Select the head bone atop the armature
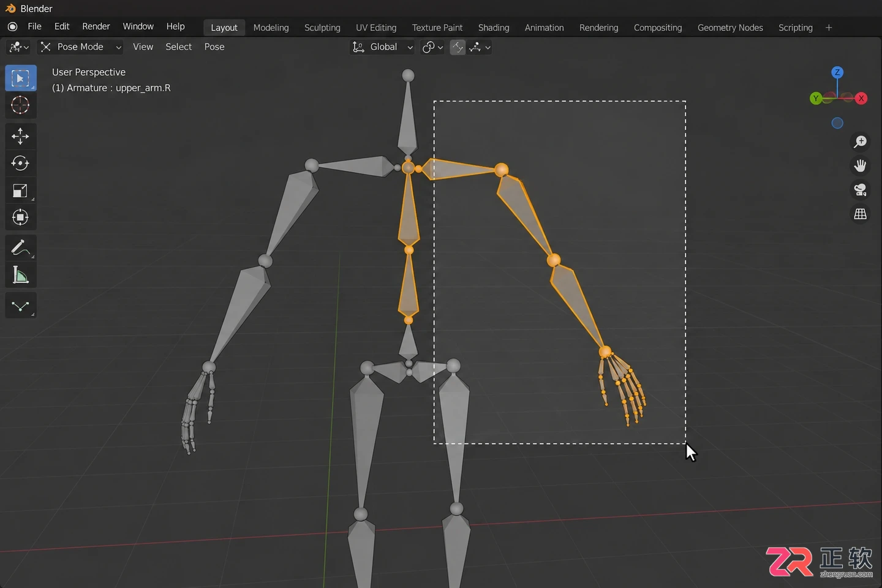The height and width of the screenshot is (588, 882). [408, 116]
